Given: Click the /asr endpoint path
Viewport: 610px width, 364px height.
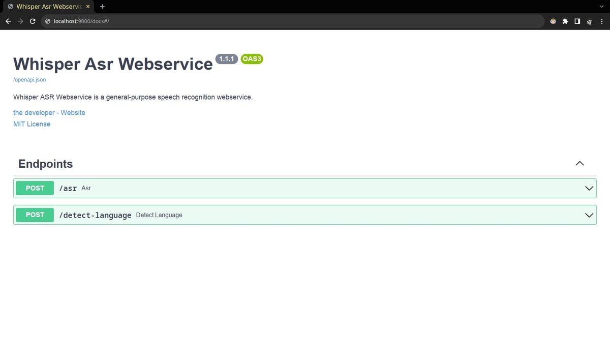Looking at the screenshot, I should point(68,188).
